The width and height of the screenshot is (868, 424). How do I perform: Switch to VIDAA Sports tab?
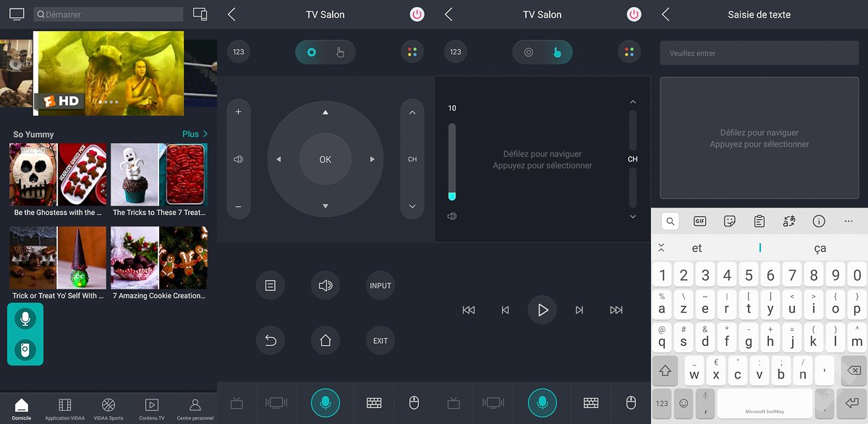tap(109, 409)
